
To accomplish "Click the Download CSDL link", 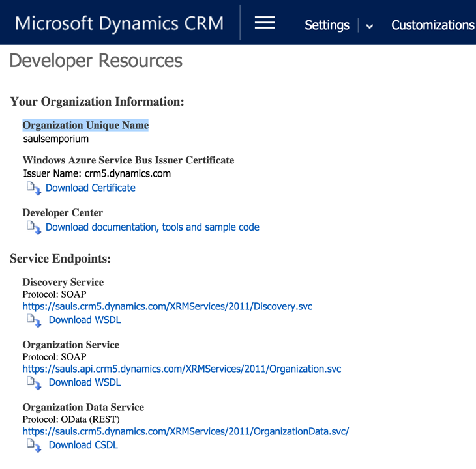I will click(x=83, y=445).
